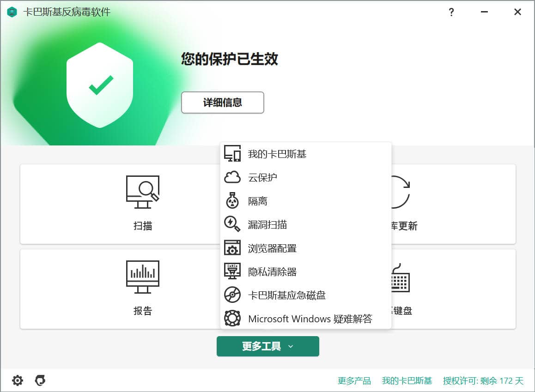Select 卡巴斯基应急磁盘 menu entry
535x392 pixels.
point(306,295)
